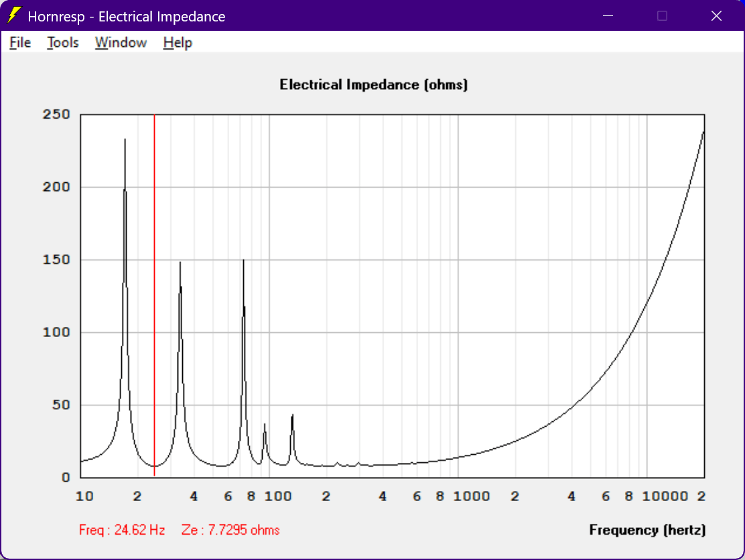Click the 'Electrical Impedance (ohms)' chart title
The image size is (745, 560).
point(373,84)
